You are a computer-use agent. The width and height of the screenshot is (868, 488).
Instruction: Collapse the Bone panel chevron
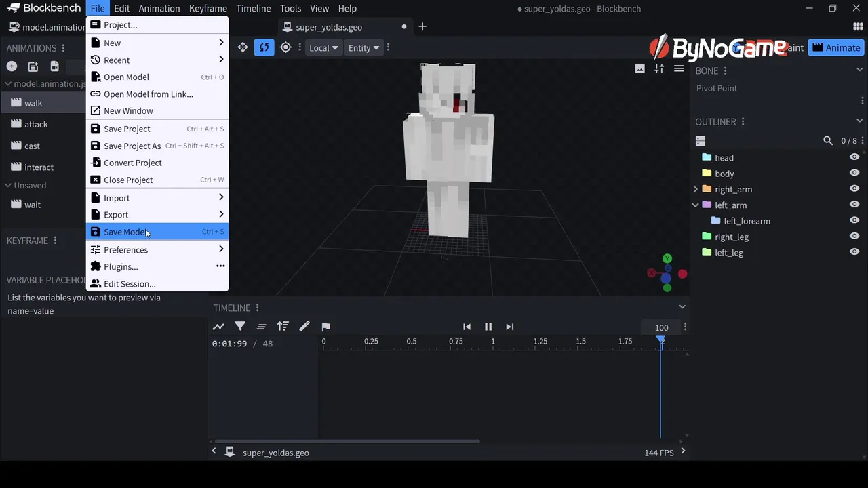(x=859, y=70)
